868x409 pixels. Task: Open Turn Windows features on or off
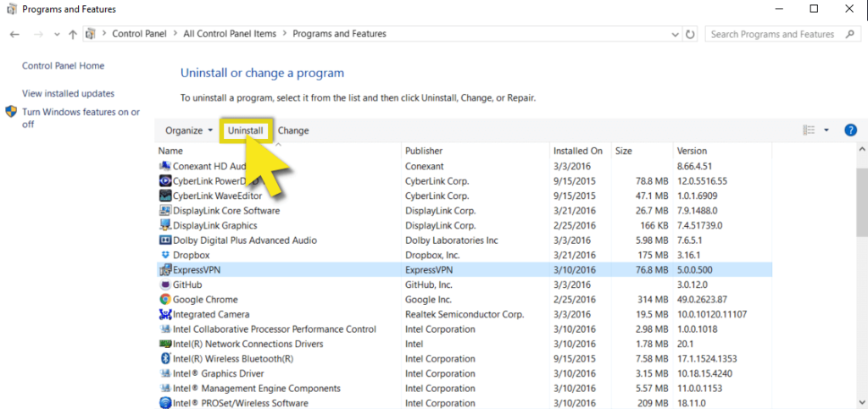[x=81, y=119]
